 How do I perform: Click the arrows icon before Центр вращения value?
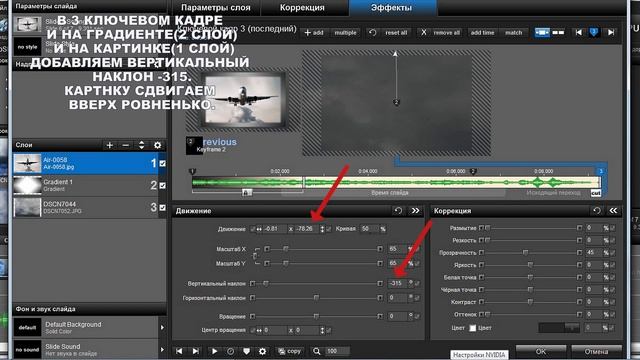(259, 330)
